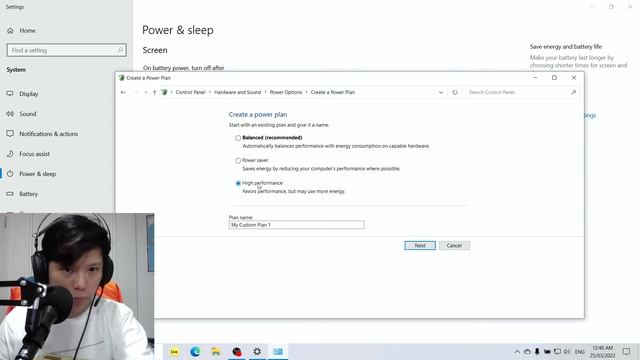Click the Create a Power Plan title icon
Screen dimensions: 640x360
pos(121,78)
